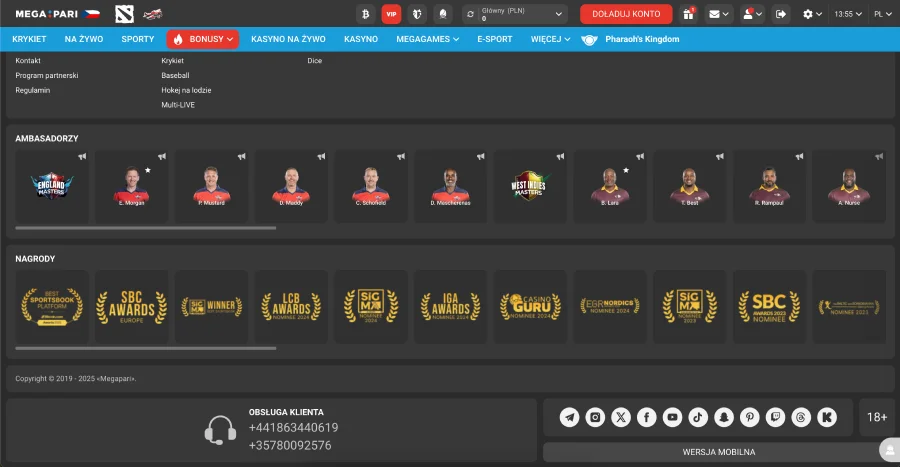The height and width of the screenshot is (467, 900).
Task: Open the Instagram social link
Action: [x=595, y=417]
